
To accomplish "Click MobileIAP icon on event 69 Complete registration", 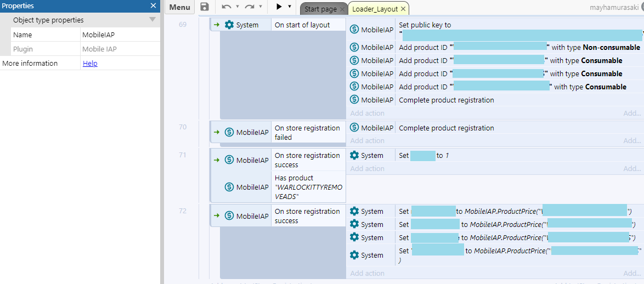I will coord(354,100).
